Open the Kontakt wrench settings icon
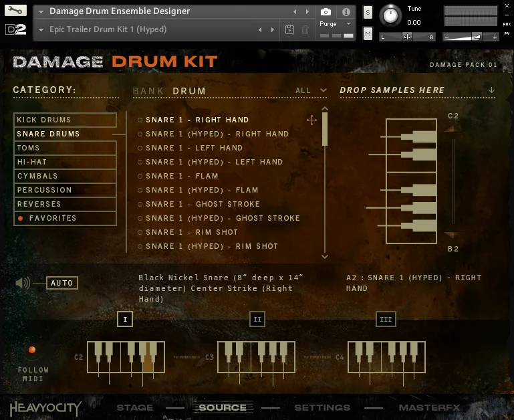 [x=15, y=11]
